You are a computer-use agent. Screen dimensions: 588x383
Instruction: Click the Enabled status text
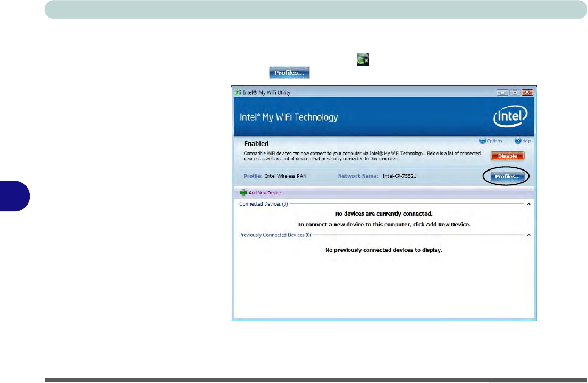pyautogui.click(x=256, y=143)
